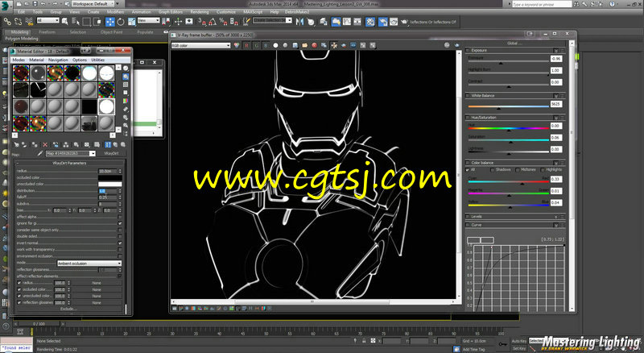Image resolution: width=644 pixels, height=353 pixels.
Task: Collapse the White Balance rollout arrow
Action: point(555,95)
